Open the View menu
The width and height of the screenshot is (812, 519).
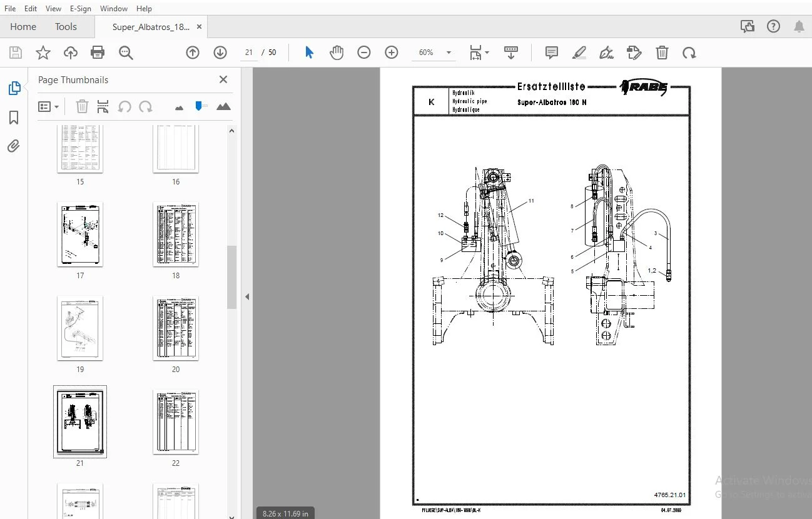point(54,9)
